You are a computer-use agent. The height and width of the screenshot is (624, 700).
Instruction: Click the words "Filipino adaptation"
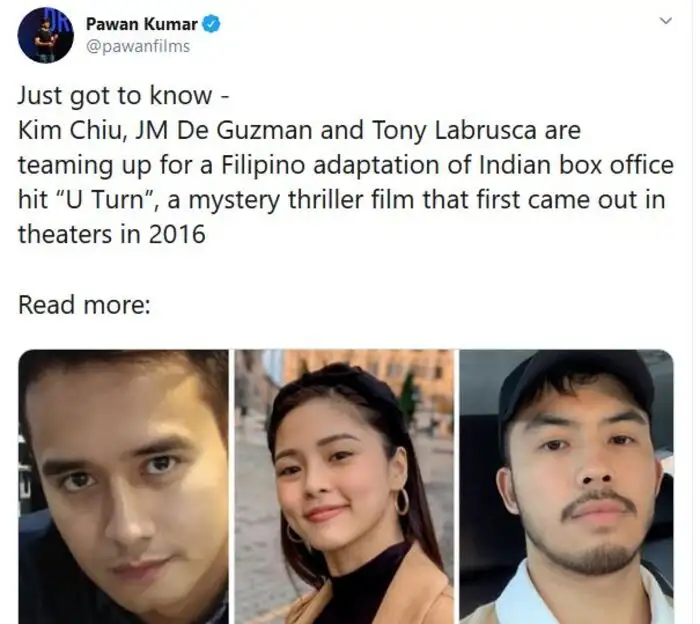coord(344,165)
